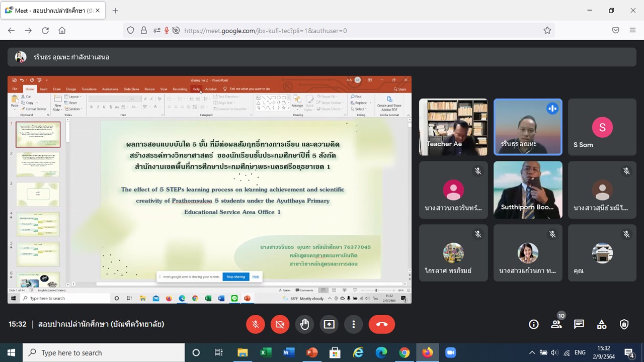Bookmark this page with the star
Screen dimensions: 644x362
[547, 31]
